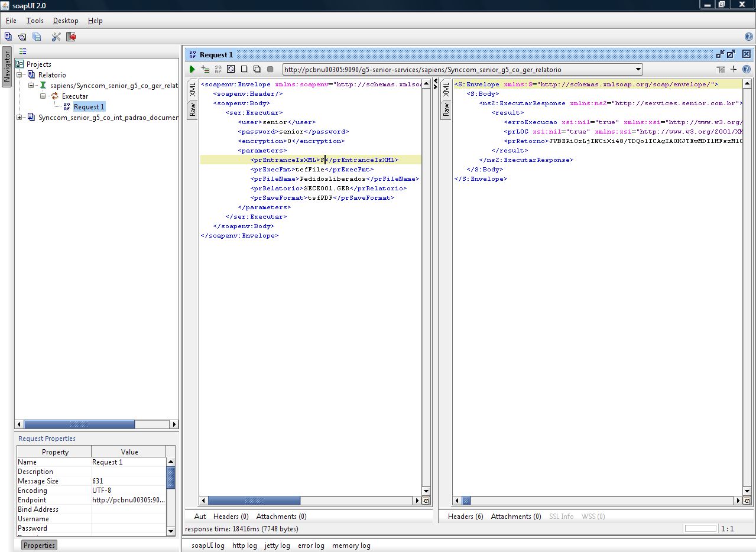Click the navigator tree horizontal scrollbar
Screen dimensions: 756x552
[79, 424]
